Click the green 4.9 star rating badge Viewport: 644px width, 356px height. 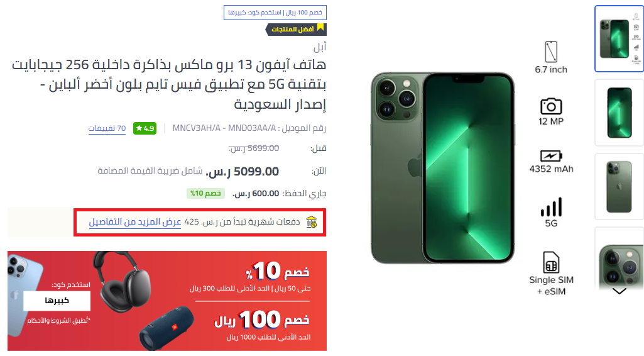point(145,128)
